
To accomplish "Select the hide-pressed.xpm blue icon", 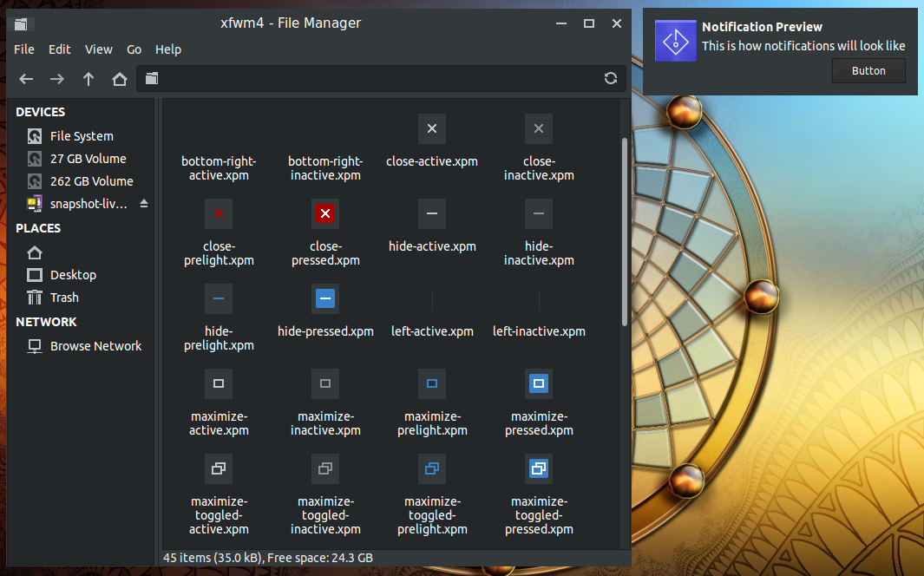I will (x=325, y=298).
